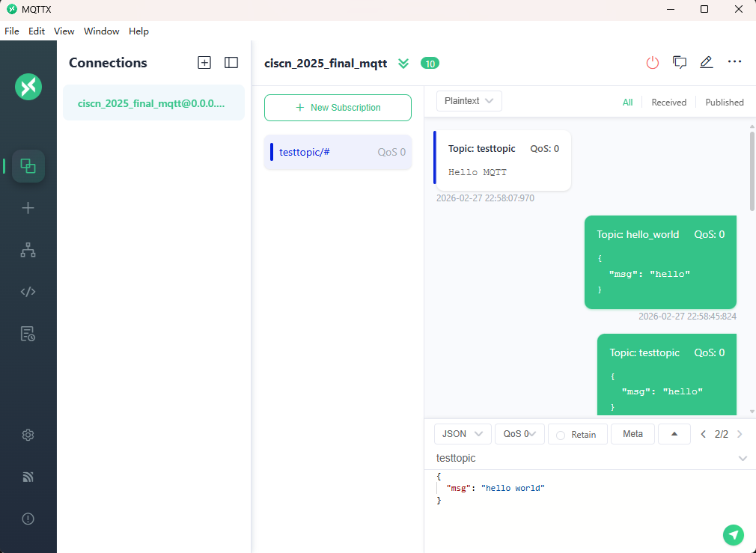Open Settings gear in sidebar
756x553 pixels.
28,435
